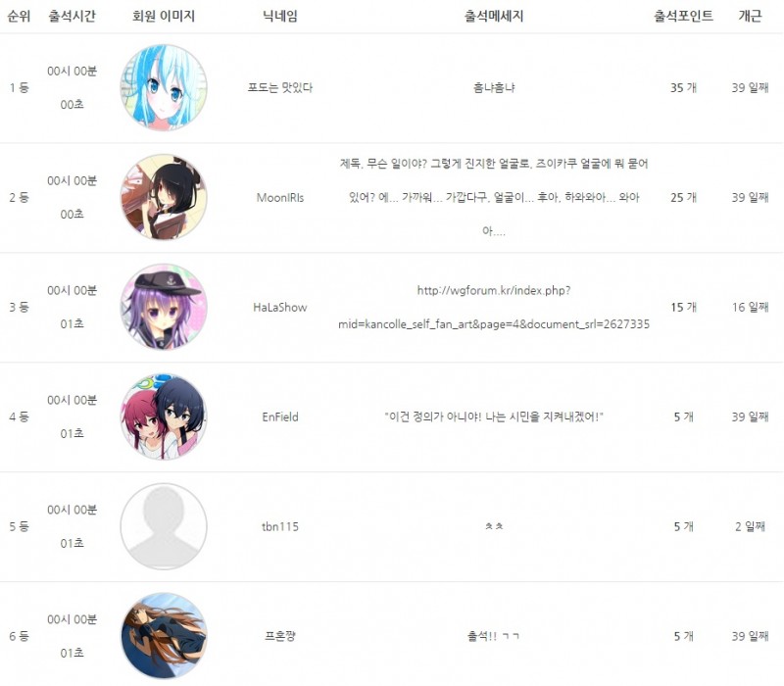
Task: Open 프혼짱's profile image
Action: (164, 636)
